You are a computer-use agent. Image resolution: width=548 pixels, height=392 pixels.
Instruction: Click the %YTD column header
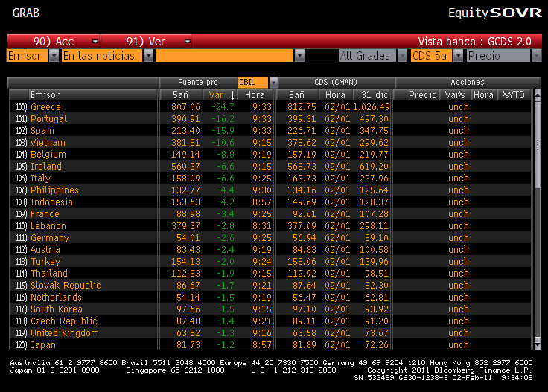click(x=514, y=95)
